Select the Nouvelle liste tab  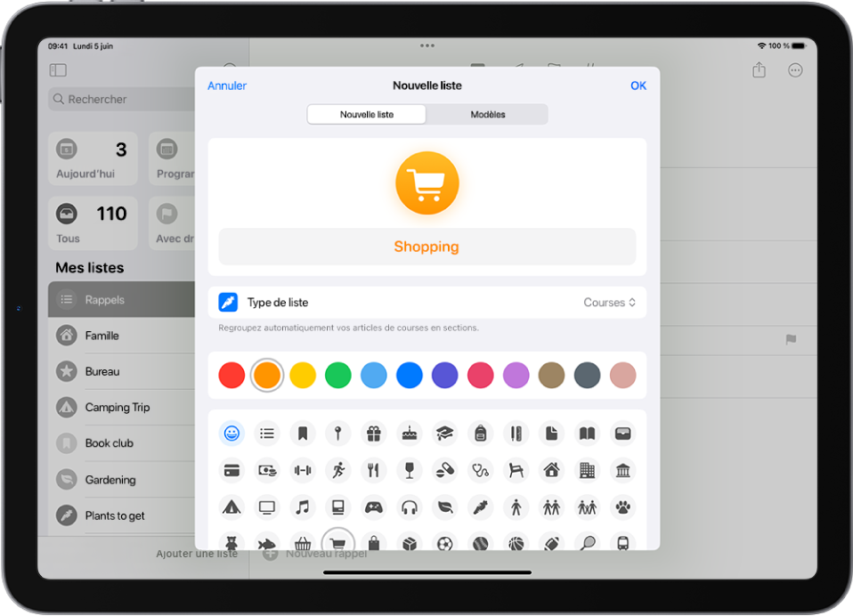coord(367,115)
